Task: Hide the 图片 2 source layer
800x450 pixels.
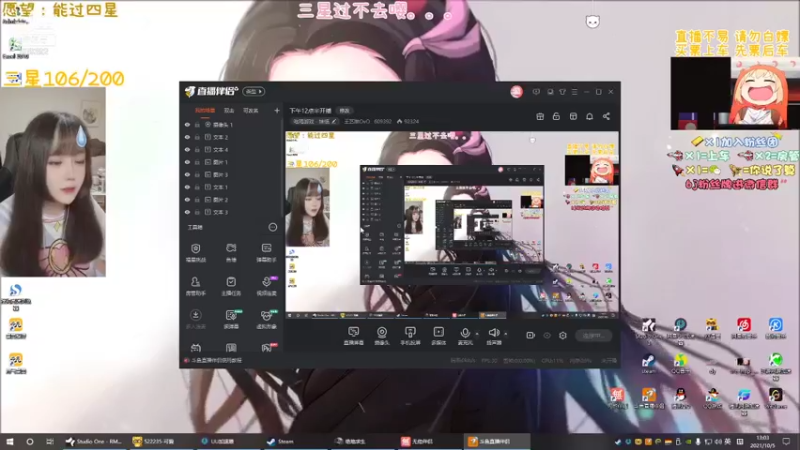Action: coord(187,199)
